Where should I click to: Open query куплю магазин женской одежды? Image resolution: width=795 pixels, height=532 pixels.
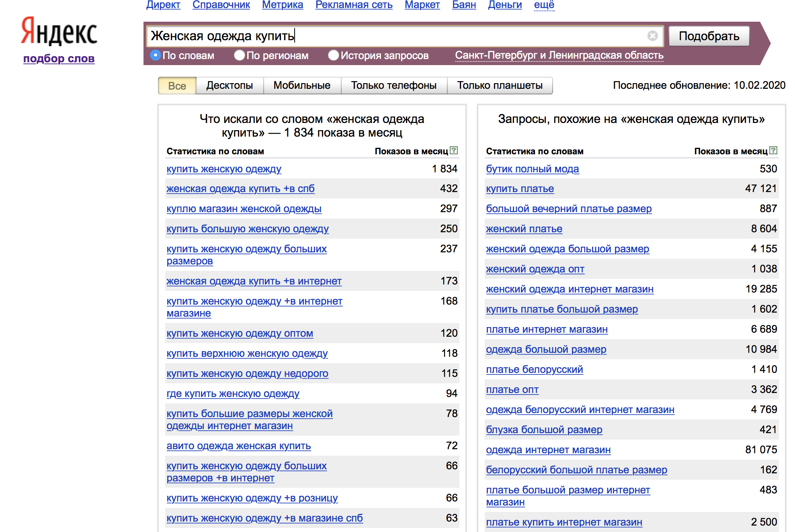244,209
